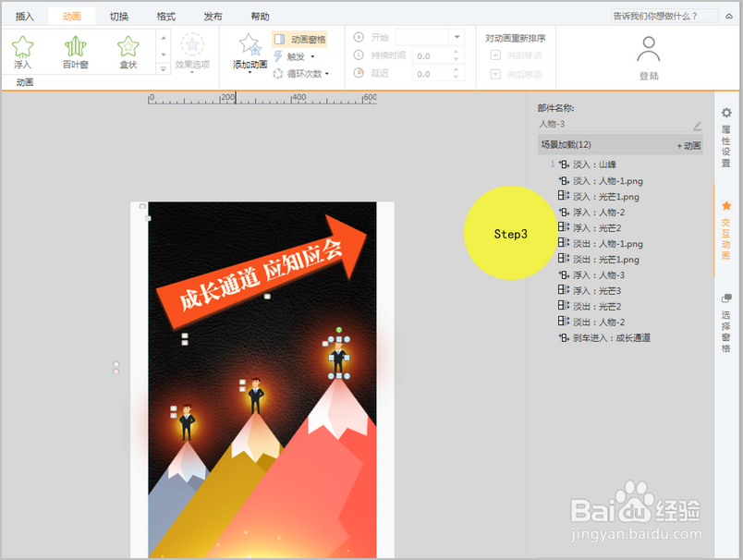
Task: Open the 触发 trigger dropdown
Action: (x=294, y=57)
